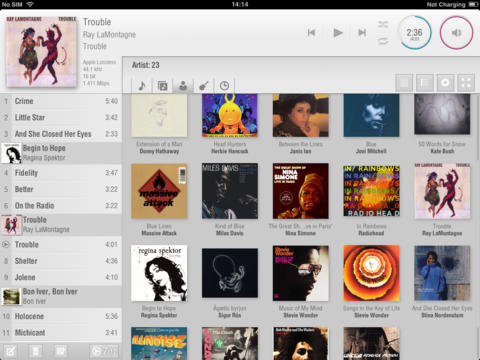Image resolution: width=480 pixels, height=360 pixels.
Task: Open Herbie Hancock Head Hunters album
Action: click(x=230, y=115)
